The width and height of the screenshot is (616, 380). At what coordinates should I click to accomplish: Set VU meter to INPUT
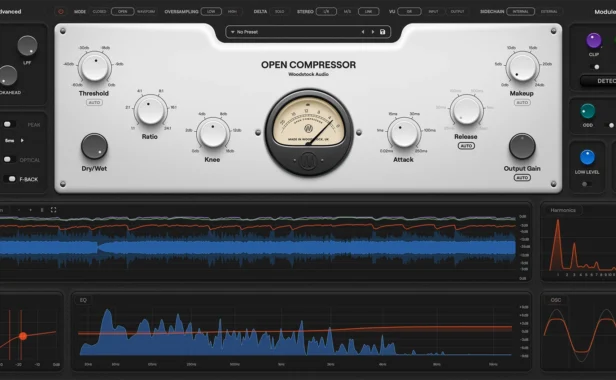click(x=433, y=12)
